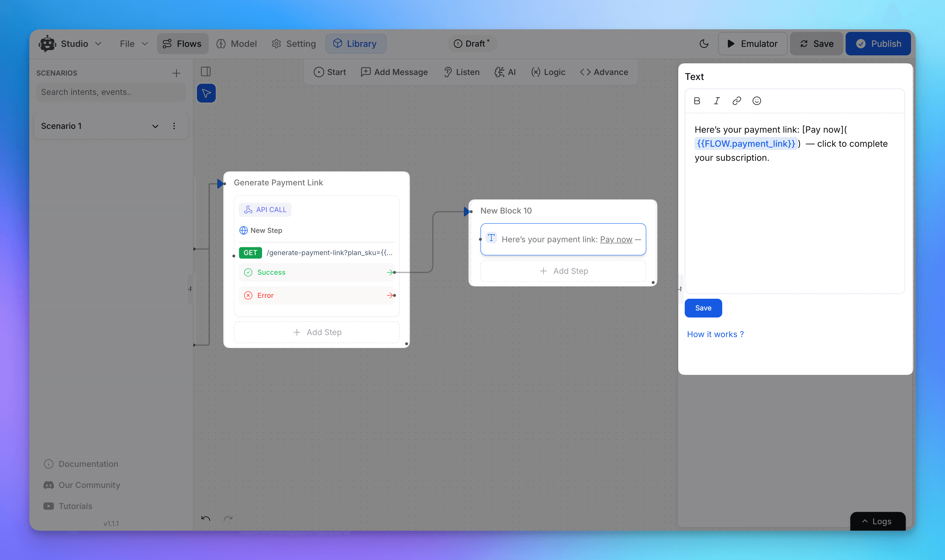Open the Logic toolbar item

[548, 72]
